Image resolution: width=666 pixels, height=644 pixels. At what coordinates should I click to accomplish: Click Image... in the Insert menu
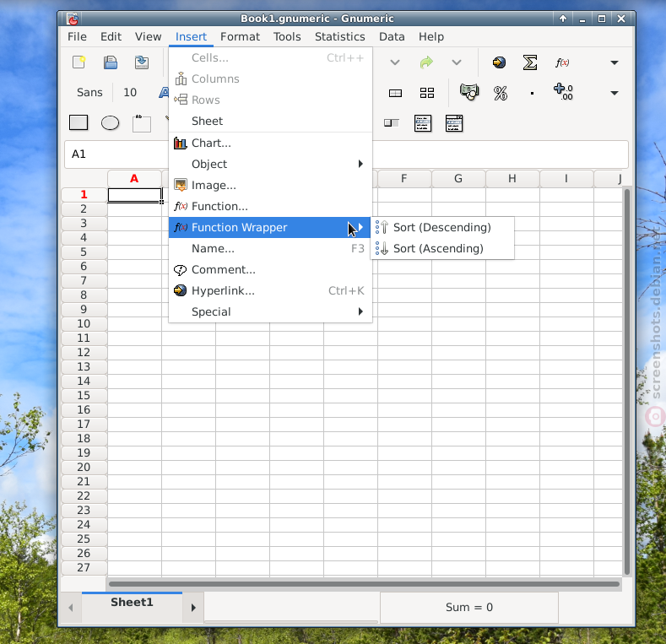[x=270, y=185]
